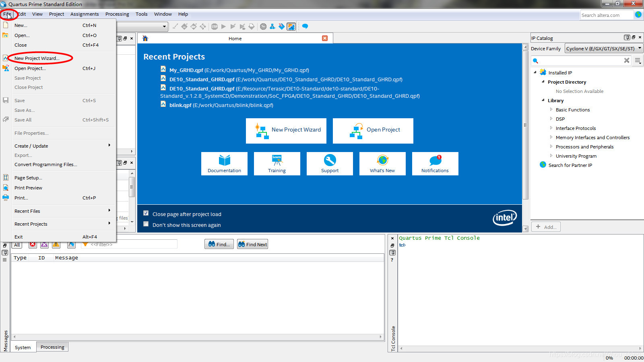Open Create / Update submenu
This screenshot has width=644, height=362.
click(58, 146)
